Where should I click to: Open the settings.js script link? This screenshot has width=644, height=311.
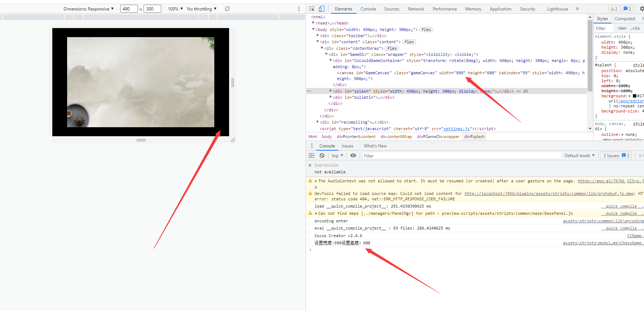(x=456, y=129)
